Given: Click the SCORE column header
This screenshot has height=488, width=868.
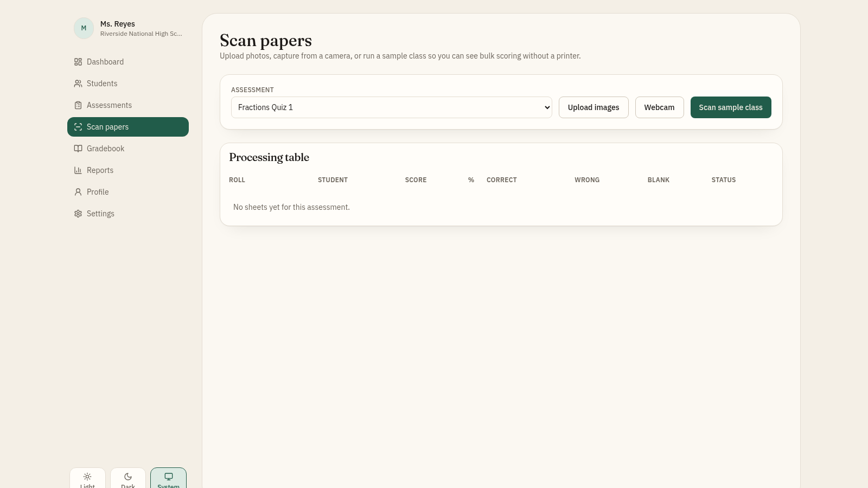Looking at the screenshot, I should (x=416, y=180).
